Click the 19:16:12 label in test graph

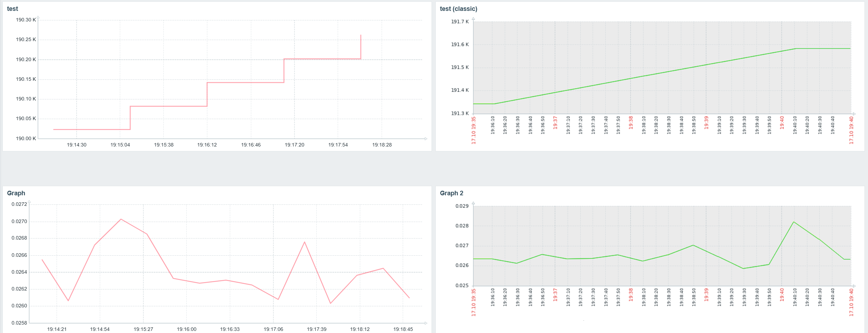click(207, 145)
